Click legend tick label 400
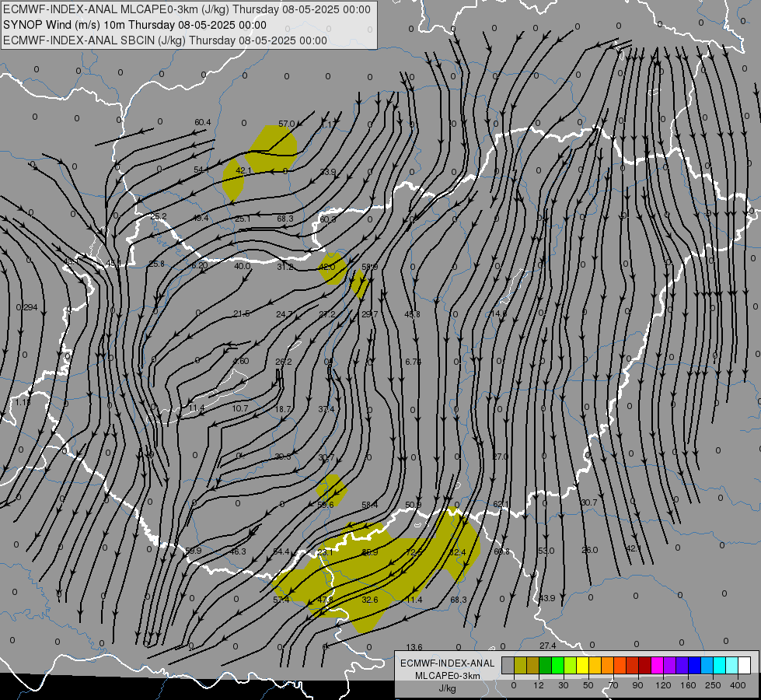 tap(738, 685)
